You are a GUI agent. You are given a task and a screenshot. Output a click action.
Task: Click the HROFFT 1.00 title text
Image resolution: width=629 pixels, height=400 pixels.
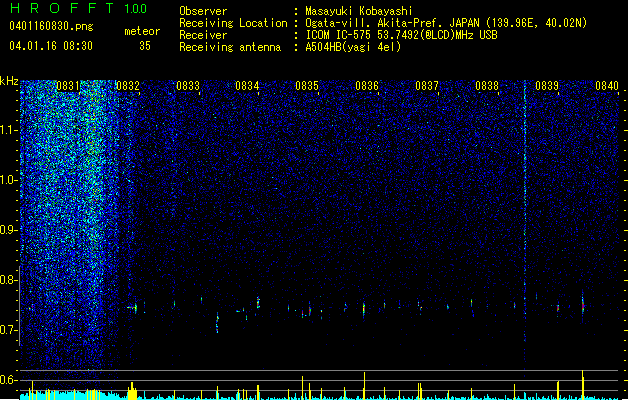79,8
